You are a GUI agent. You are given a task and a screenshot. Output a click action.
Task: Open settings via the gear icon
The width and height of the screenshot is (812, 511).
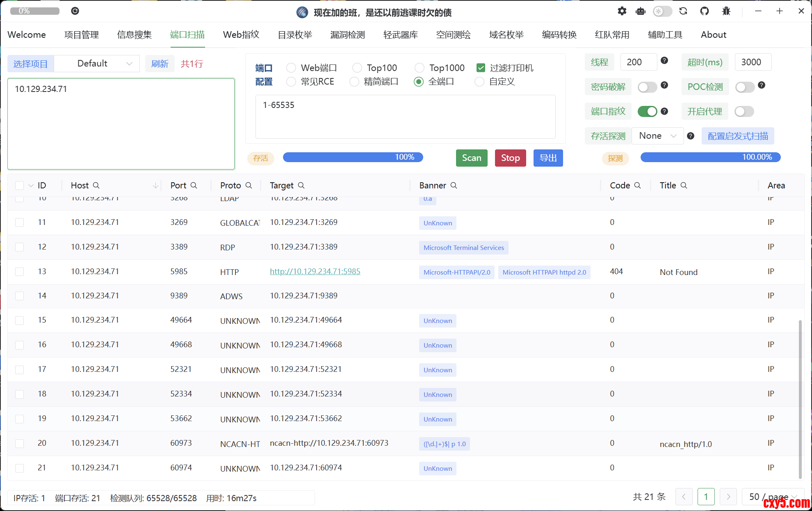click(x=622, y=11)
